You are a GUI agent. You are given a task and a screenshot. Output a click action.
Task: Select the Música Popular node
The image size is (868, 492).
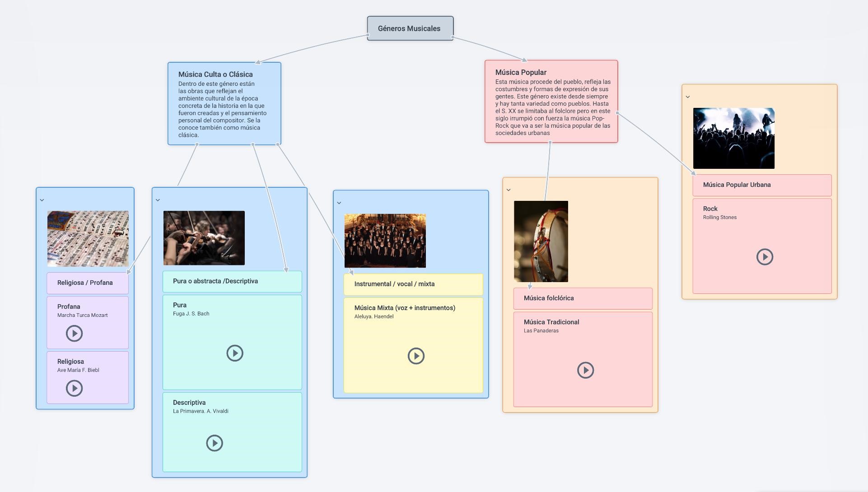(x=551, y=102)
